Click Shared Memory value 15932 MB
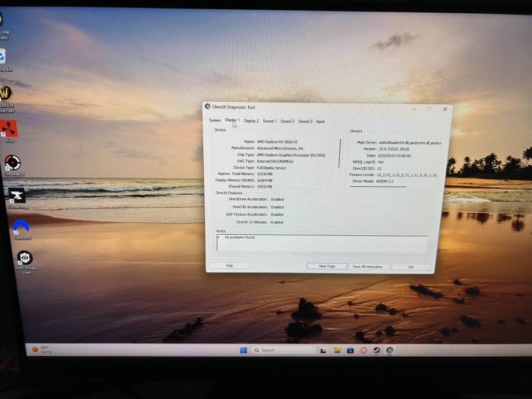The width and height of the screenshot is (532, 399). click(x=265, y=186)
